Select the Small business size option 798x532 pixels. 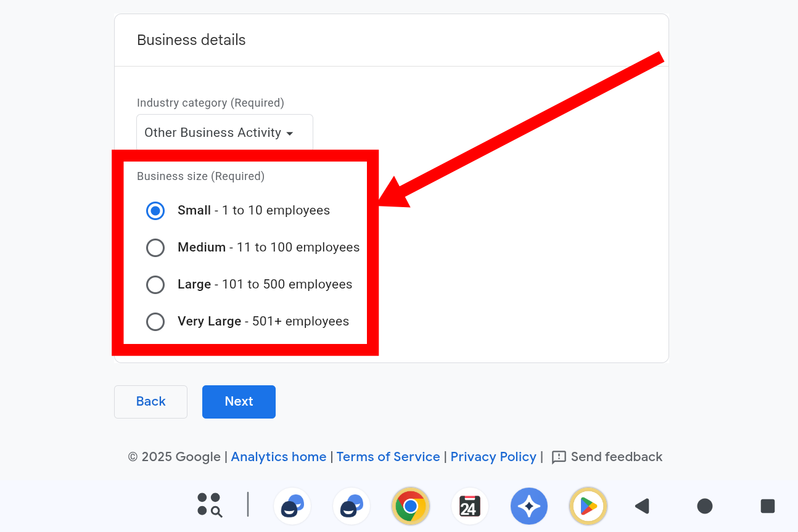155,211
